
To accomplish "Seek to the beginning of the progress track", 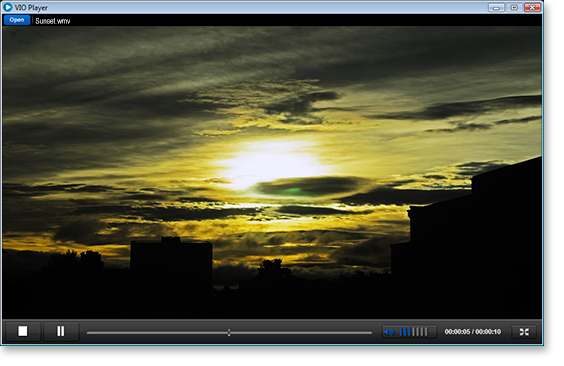I will [x=88, y=333].
